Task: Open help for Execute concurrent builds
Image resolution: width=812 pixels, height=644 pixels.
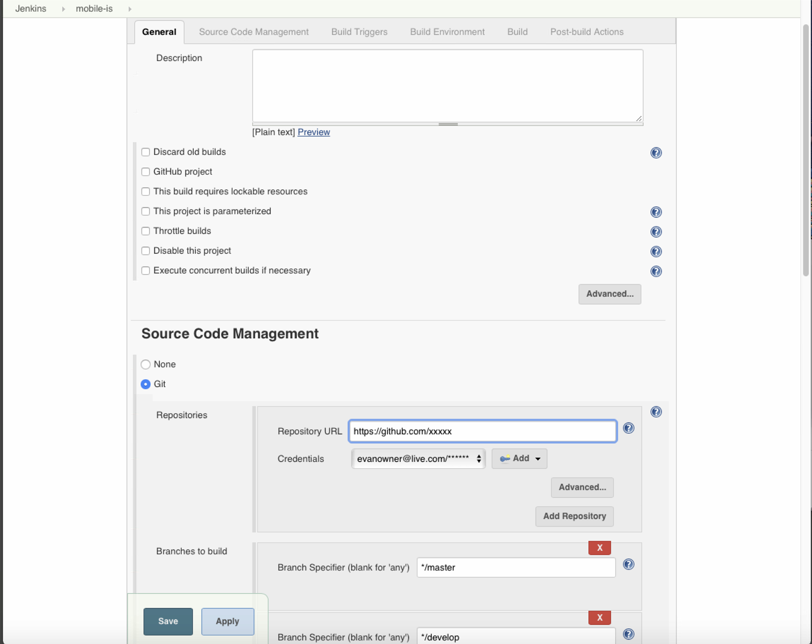Action: (x=656, y=271)
